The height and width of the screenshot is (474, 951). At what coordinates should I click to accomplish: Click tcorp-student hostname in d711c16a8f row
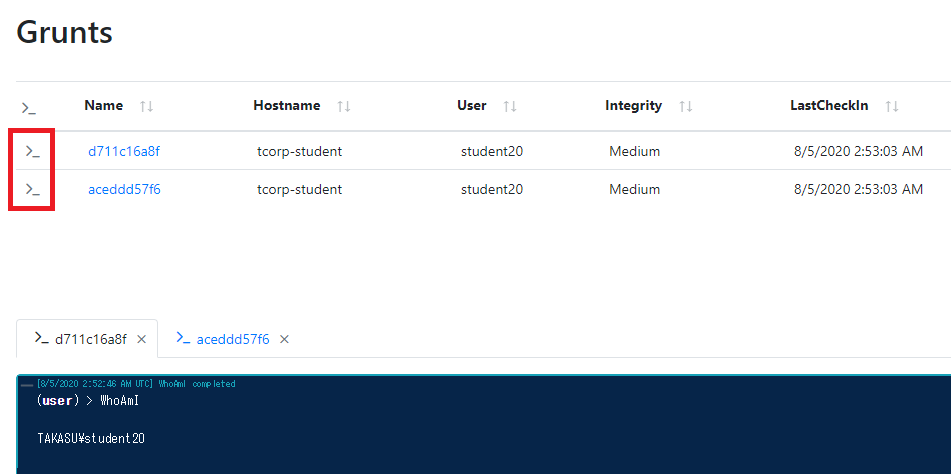point(300,152)
